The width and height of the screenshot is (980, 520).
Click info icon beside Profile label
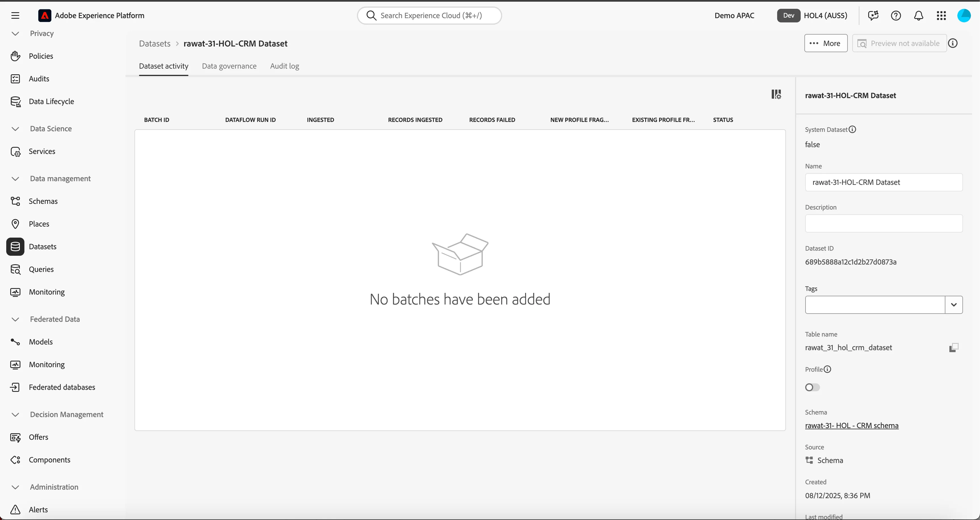point(827,369)
